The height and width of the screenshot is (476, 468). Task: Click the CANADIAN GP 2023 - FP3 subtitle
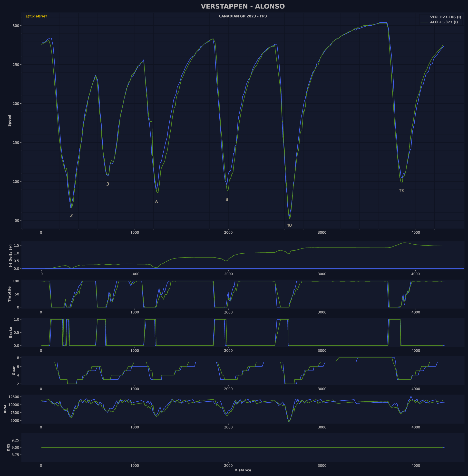pyautogui.click(x=243, y=16)
